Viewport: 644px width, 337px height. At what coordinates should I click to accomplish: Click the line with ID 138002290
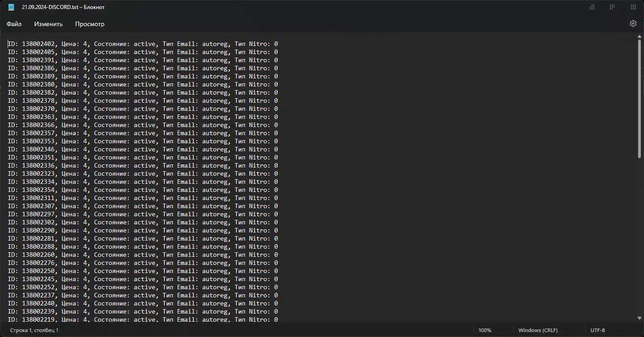[143, 230]
